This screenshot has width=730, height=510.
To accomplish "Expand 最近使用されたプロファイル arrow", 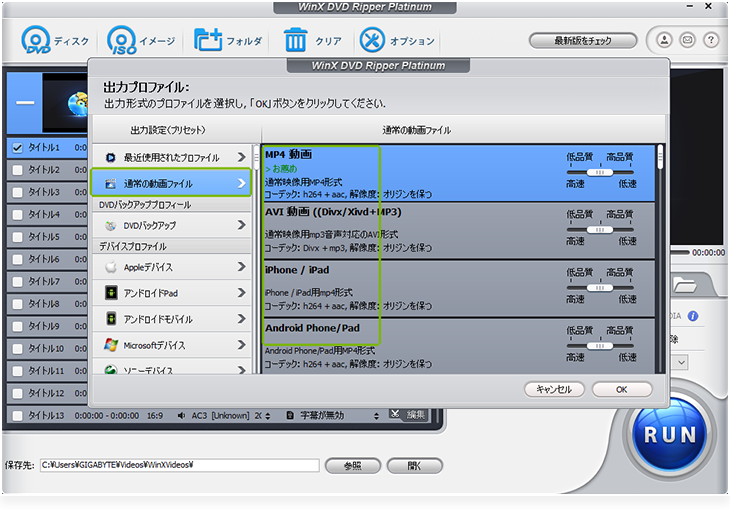I will tap(241, 157).
